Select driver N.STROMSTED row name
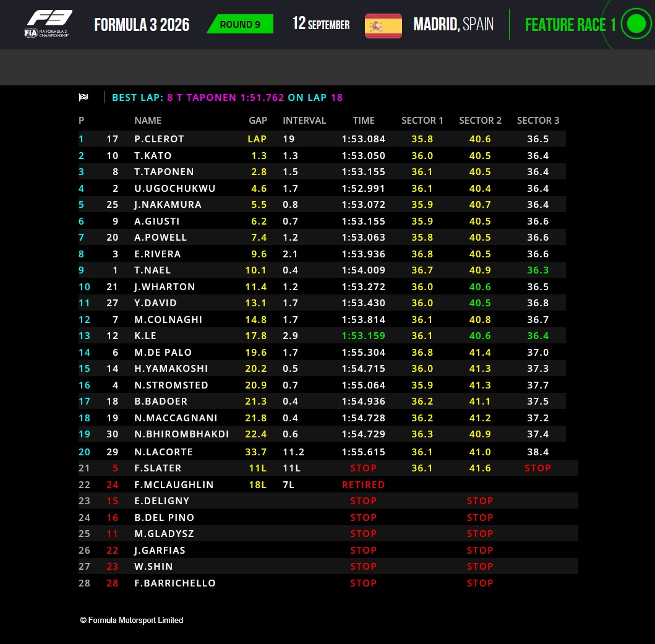655x644 pixels. point(171,385)
